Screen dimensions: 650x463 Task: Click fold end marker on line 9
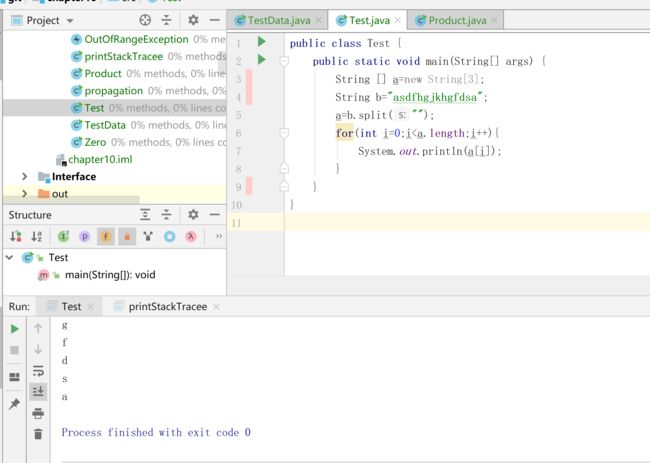click(x=284, y=186)
